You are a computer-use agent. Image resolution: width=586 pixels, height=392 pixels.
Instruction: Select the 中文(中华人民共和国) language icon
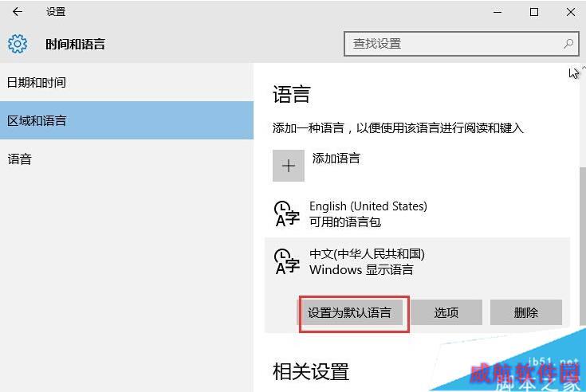click(x=287, y=261)
